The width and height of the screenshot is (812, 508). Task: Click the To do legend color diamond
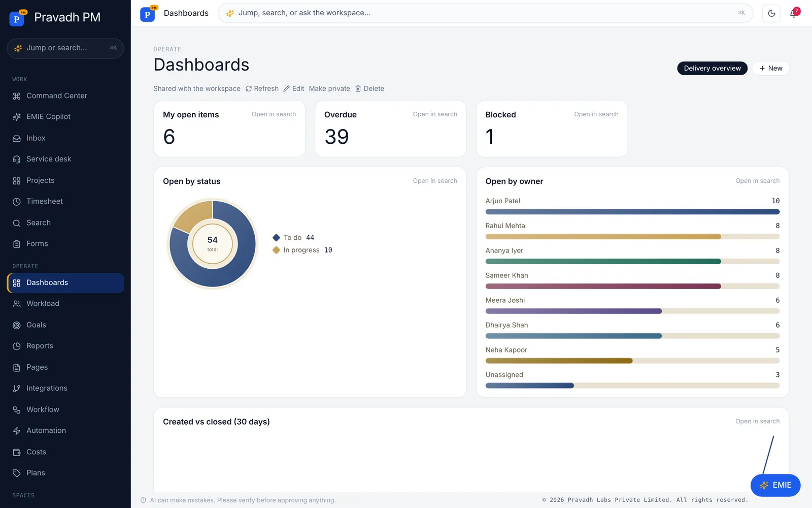coord(276,237)
